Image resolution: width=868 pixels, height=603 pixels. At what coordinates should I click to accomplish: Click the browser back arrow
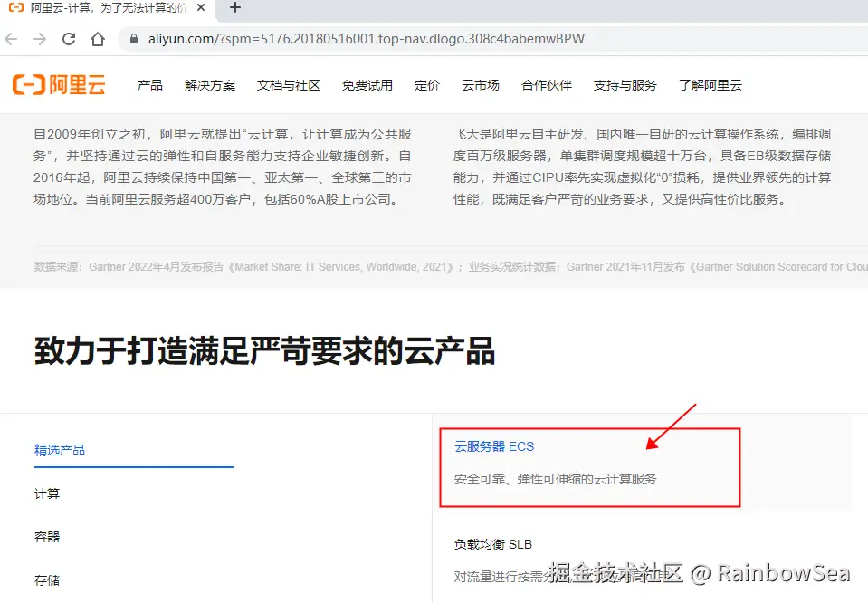pos(11,39)
